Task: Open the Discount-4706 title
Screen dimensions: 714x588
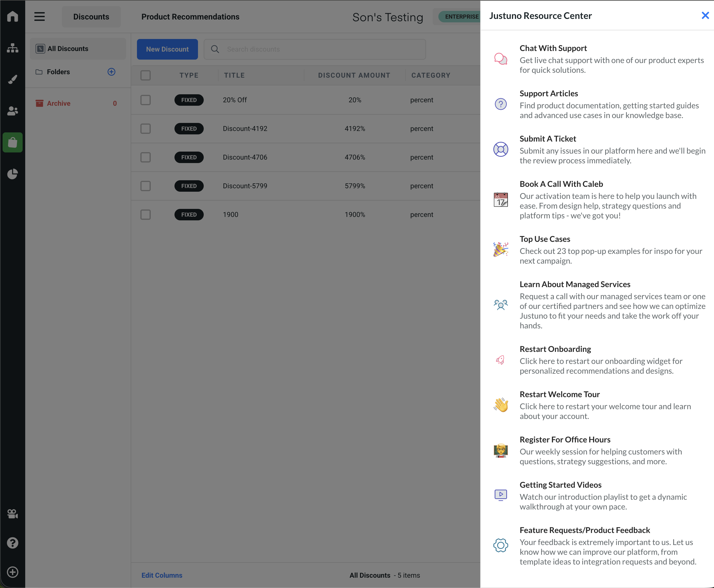Action: coord(245,157)
